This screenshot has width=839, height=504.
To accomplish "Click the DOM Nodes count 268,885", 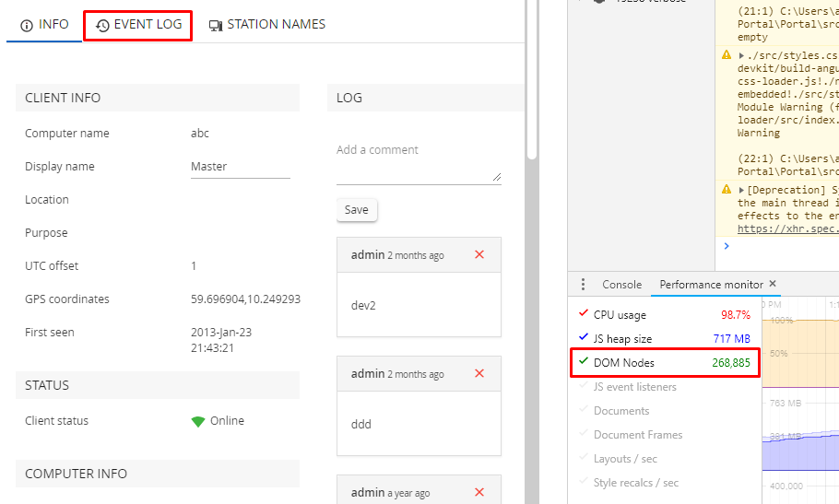I will [731, 363].
